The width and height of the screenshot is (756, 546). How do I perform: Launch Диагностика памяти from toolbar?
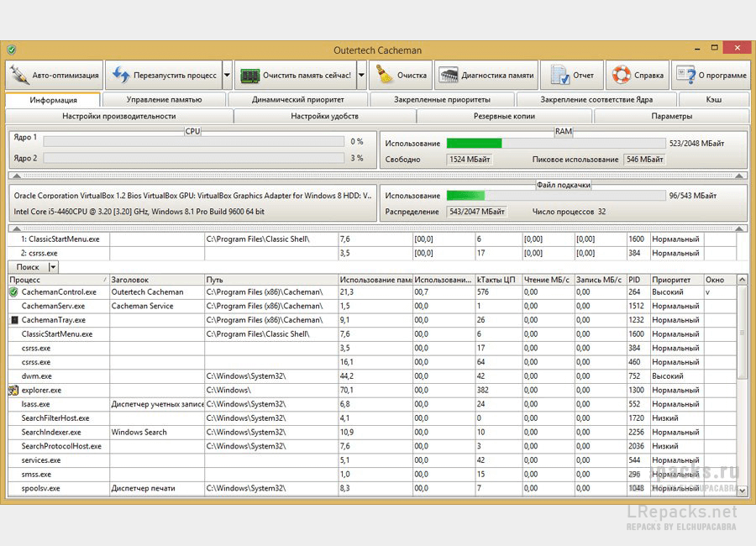(486, 76)
